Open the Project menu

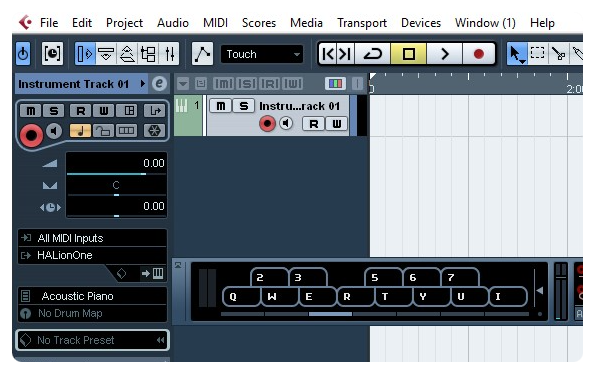(124, 23)
